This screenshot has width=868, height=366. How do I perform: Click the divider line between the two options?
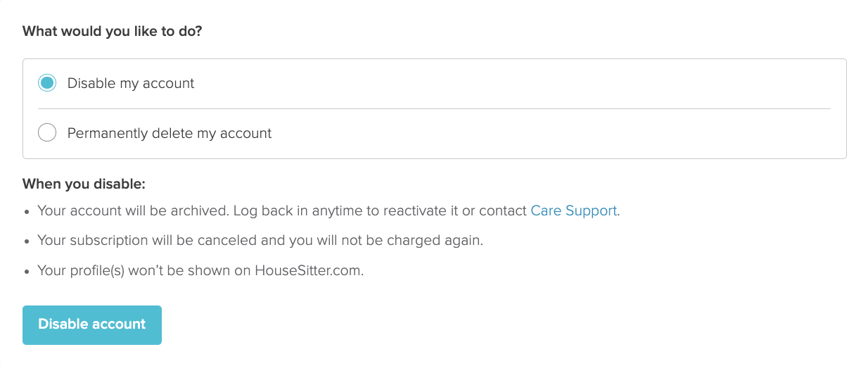[x=434, y=108]
